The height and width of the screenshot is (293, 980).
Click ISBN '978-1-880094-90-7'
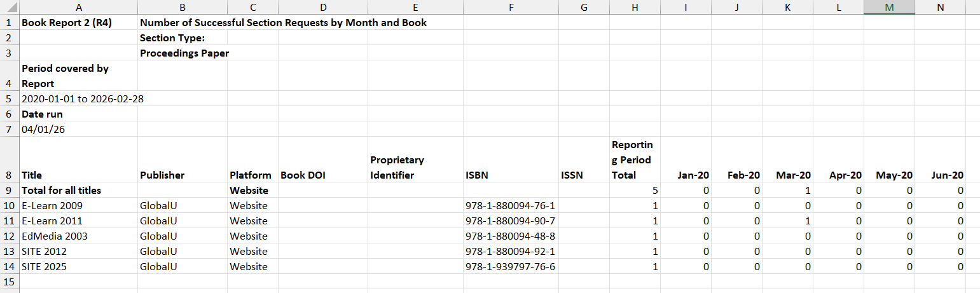[511, 221]
